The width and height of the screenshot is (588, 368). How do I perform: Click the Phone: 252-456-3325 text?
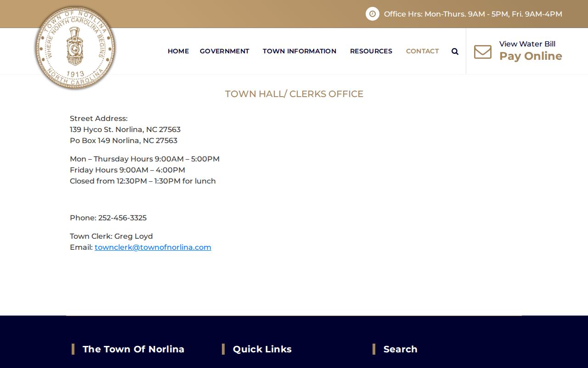108,218
